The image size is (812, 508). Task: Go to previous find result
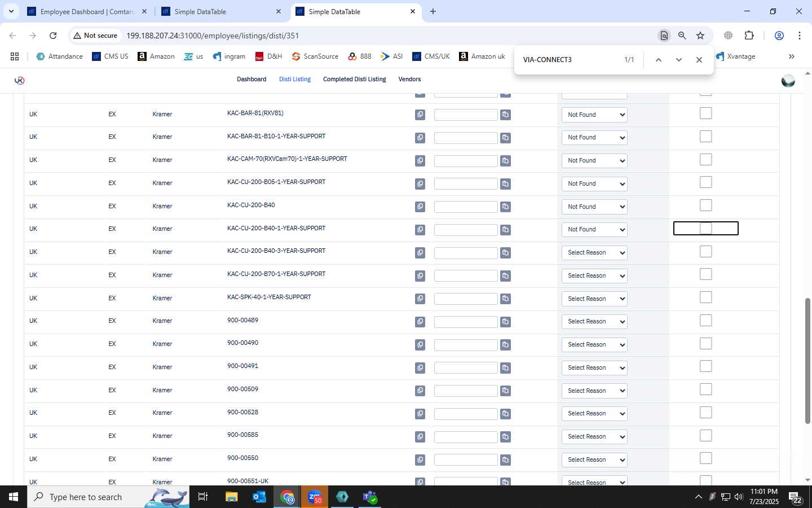[x=658, y=60]
